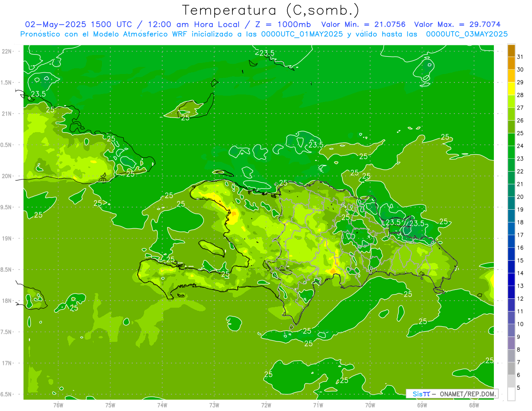Click the '0000UTC_03MAY2025' valid-until time
532x411 pixels.
[467, 34]
